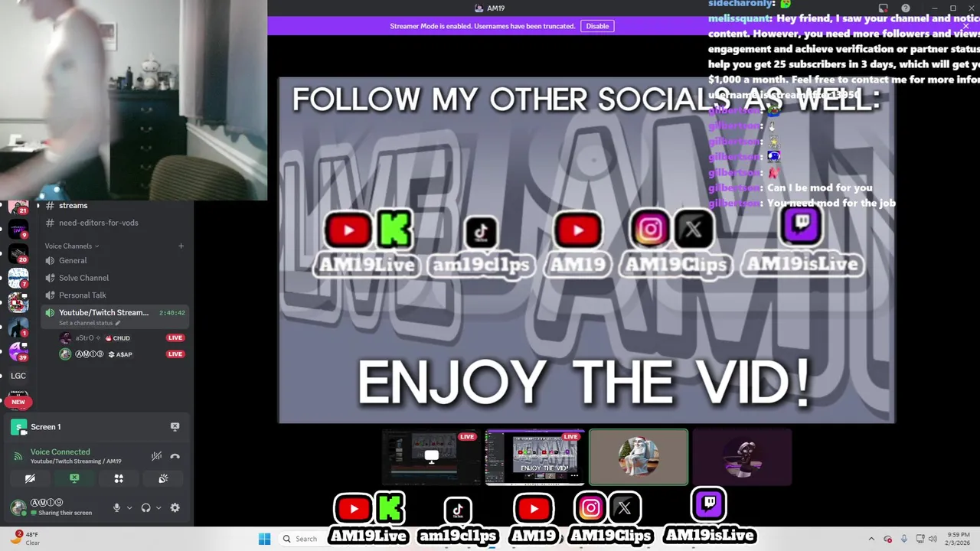The height and width of the screenshot is (551, 980).
Task: Mute the microphone
Action: (116, 507)
